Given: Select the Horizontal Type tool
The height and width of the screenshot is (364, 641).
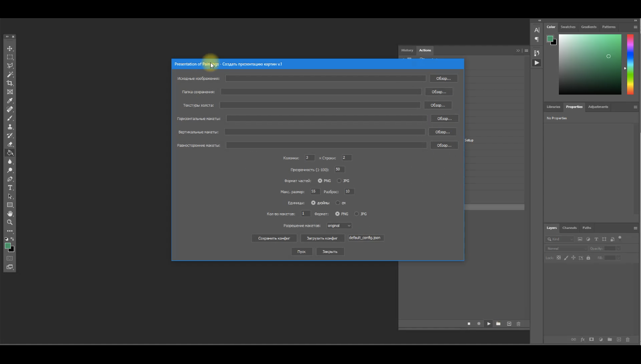Looking at the screenshot, I should 10,188.
